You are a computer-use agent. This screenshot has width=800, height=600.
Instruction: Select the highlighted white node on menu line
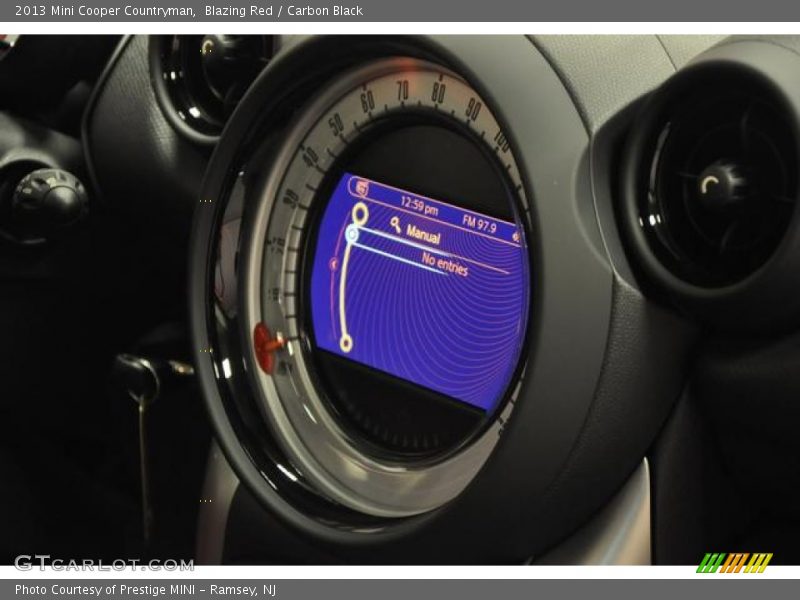352,234
